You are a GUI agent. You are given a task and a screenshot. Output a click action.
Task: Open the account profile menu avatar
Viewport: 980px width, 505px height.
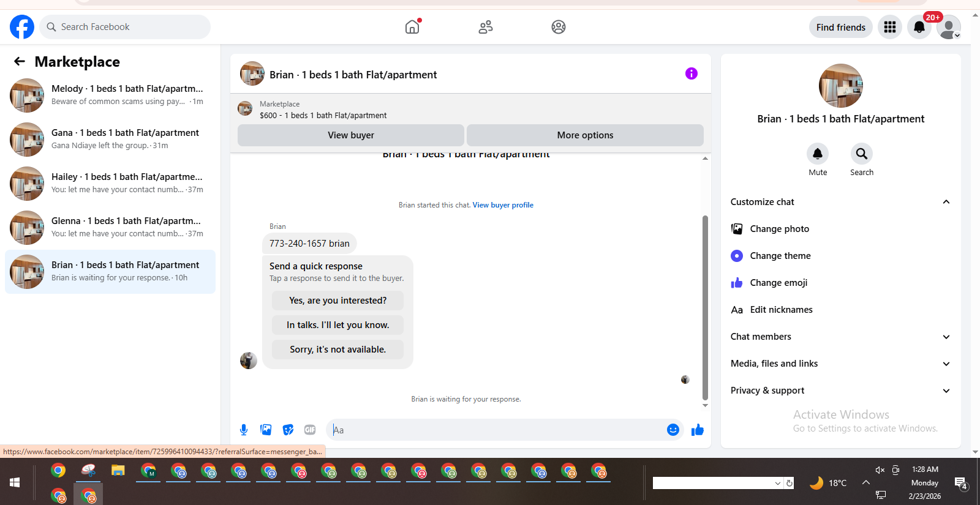pos(949,27)
